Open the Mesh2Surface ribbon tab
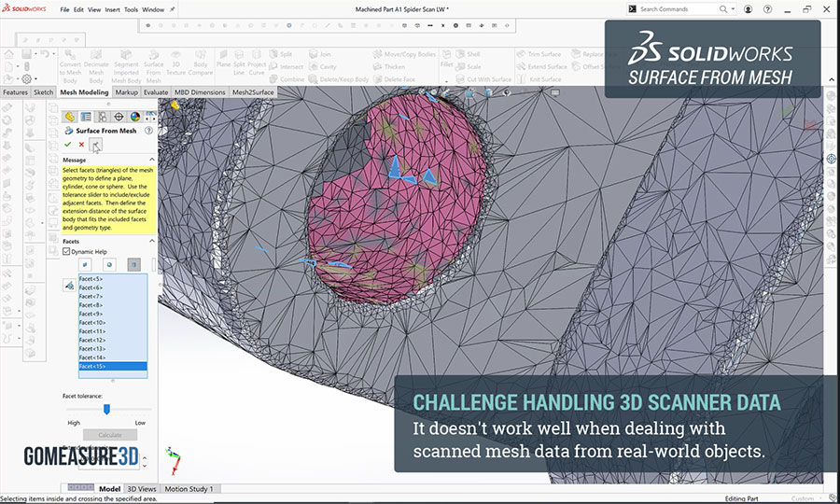Screen dimensions: 840x504 (x=254, y=92)
